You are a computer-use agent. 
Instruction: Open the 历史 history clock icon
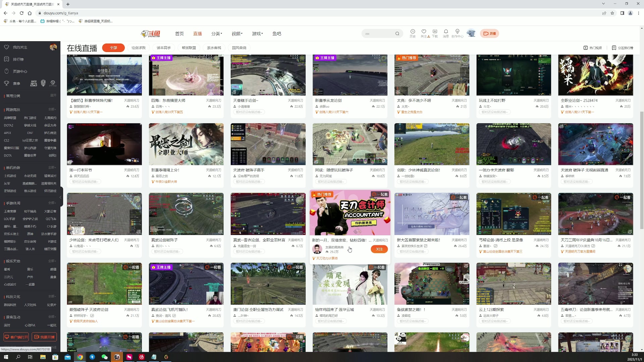(413, 32)
